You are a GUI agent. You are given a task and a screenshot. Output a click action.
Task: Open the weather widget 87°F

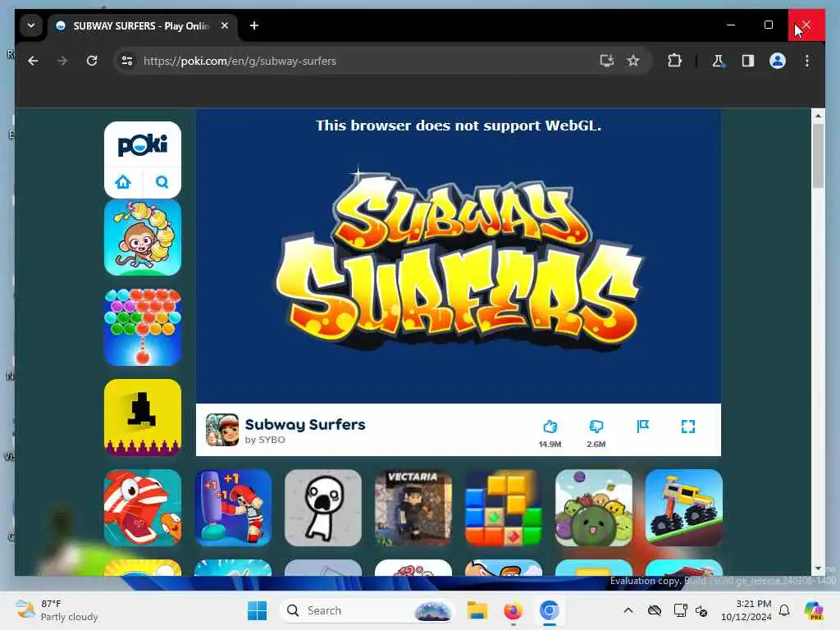coord(57,610)
